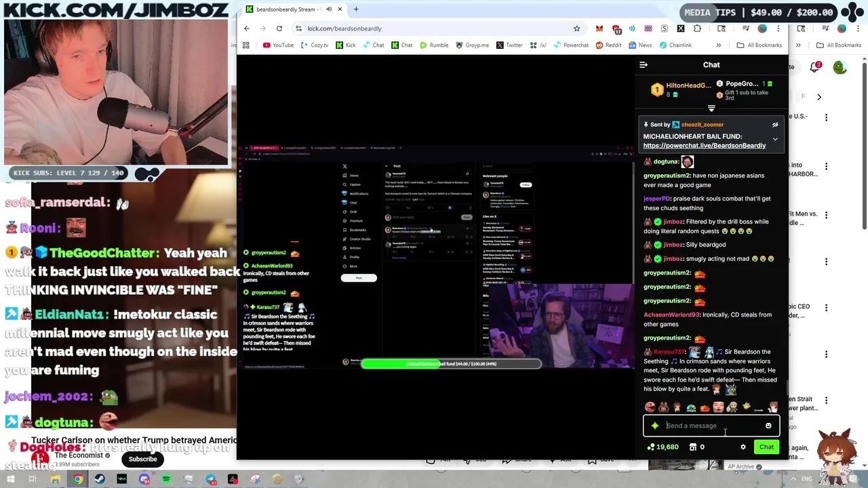Bookmark this page with the star icon
Image resolution: width=868 pixels, height=488 pixels.
pos(577,28)
